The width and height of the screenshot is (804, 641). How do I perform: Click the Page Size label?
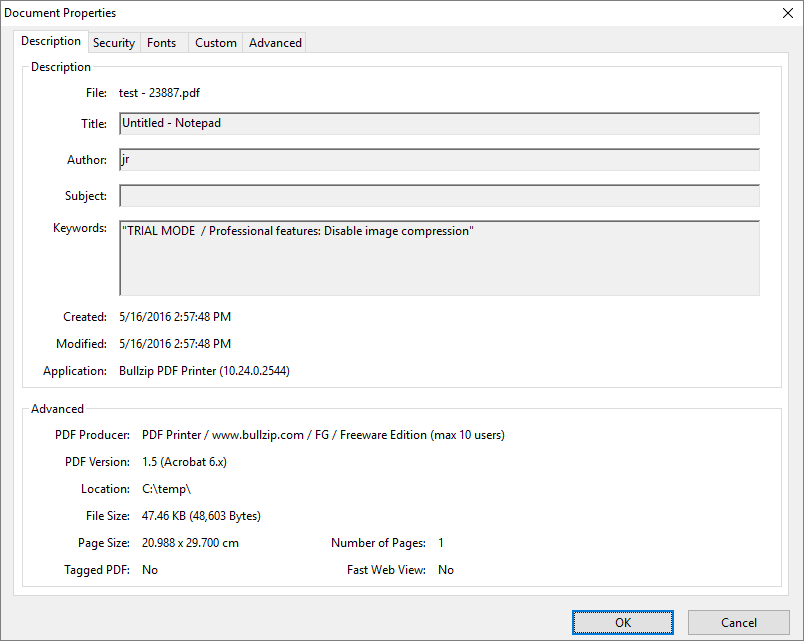104,543
